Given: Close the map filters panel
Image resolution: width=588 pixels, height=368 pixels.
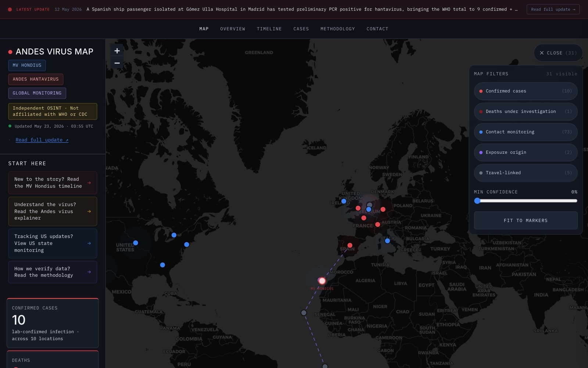Looking at the screenshot, I should pyautogui.click(x=558, y=53).
